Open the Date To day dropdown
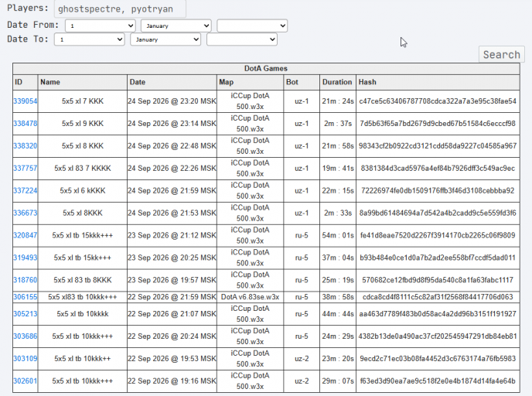The image size is (532, 396). click(90, 39)
